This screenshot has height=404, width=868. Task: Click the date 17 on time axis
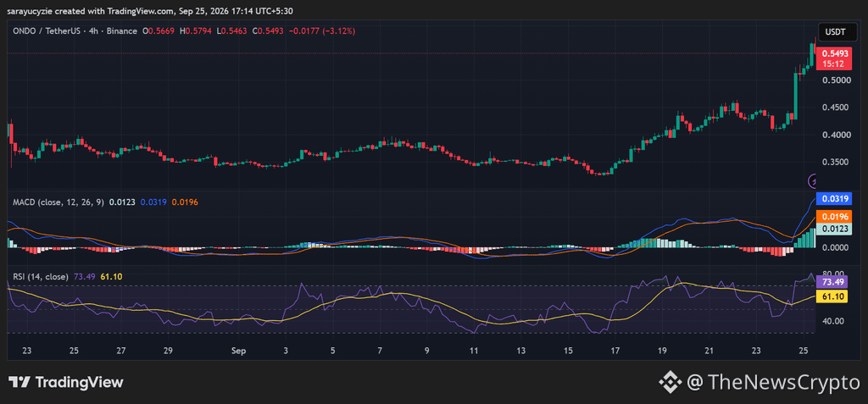coord(615,351)
